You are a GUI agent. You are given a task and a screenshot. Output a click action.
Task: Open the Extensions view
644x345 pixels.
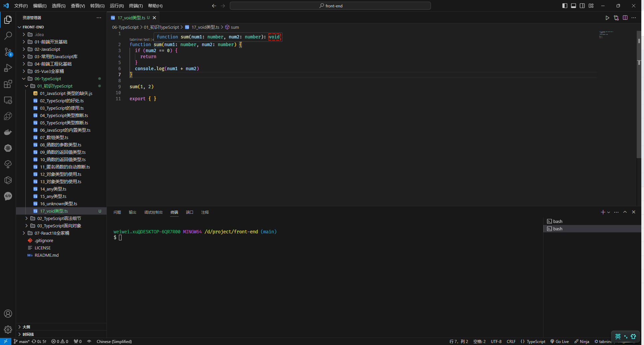pyautogui.click(x=8, y=84)
